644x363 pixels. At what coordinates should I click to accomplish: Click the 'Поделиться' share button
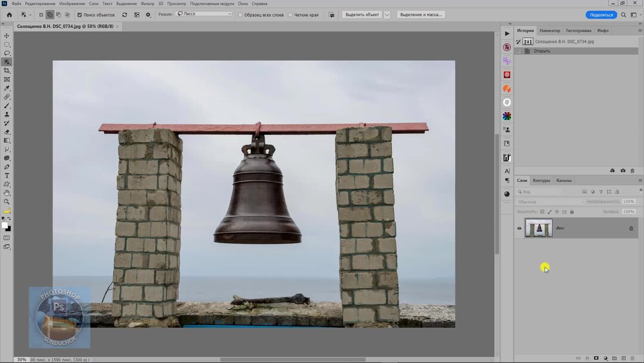coord(601,15)
